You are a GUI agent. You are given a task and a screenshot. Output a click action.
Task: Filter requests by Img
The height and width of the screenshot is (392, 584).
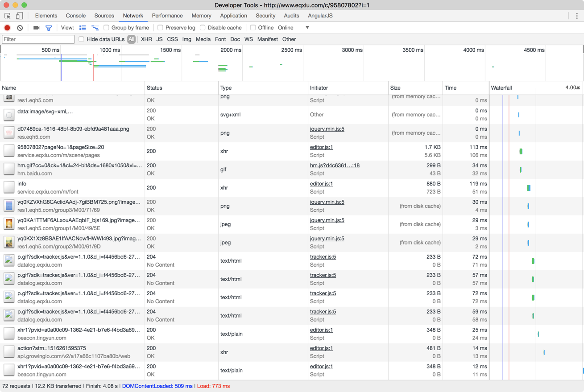point(186,39)
